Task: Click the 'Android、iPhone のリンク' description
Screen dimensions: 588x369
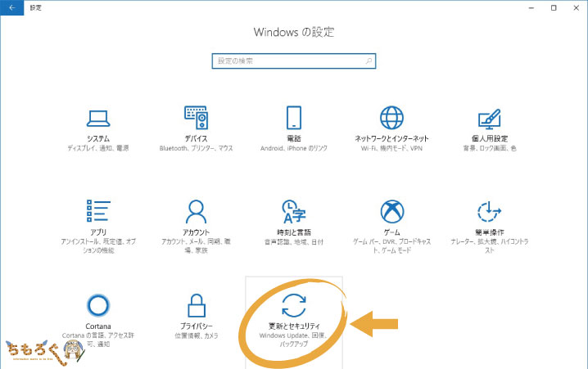Action: (x=294, y=148)
